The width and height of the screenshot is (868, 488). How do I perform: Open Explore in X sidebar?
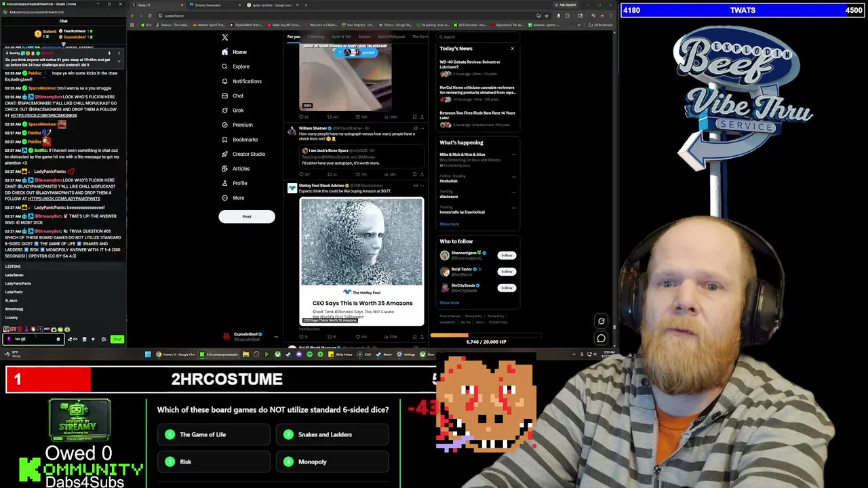tap(235, 66)
